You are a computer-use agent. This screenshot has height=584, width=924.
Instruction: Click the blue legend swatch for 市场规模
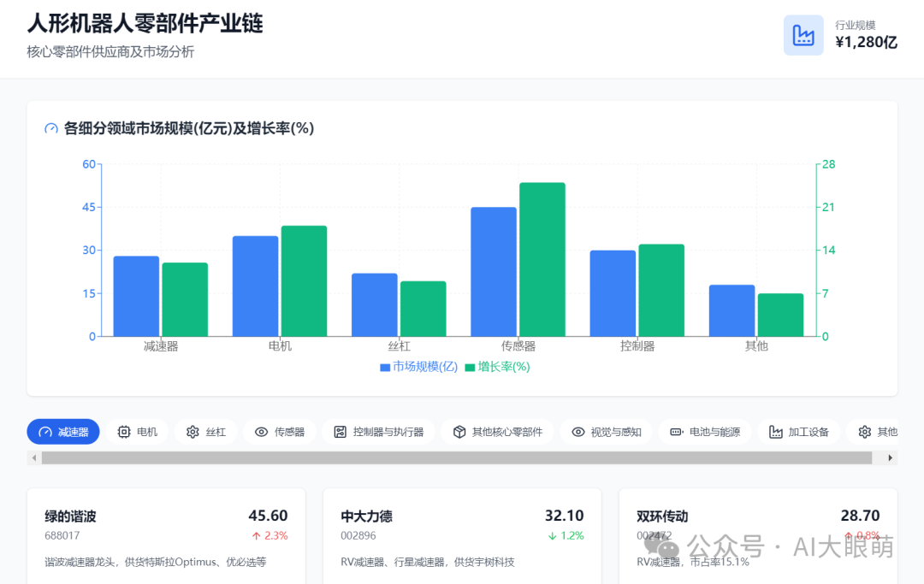(385, 368)
